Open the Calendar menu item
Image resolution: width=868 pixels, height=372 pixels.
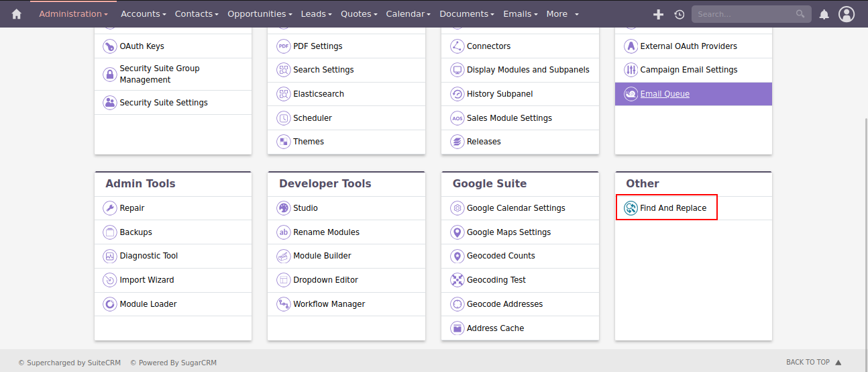(x=409, y=14)
